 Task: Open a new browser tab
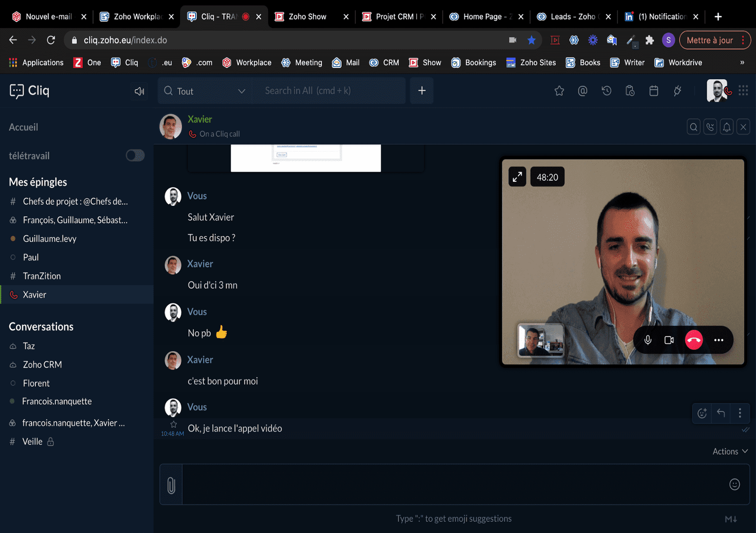point(718,17)
